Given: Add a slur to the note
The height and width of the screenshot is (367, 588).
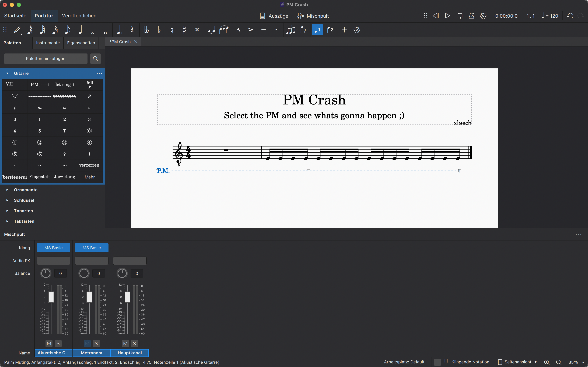Looking at the screenshot, I should [224, 30].
